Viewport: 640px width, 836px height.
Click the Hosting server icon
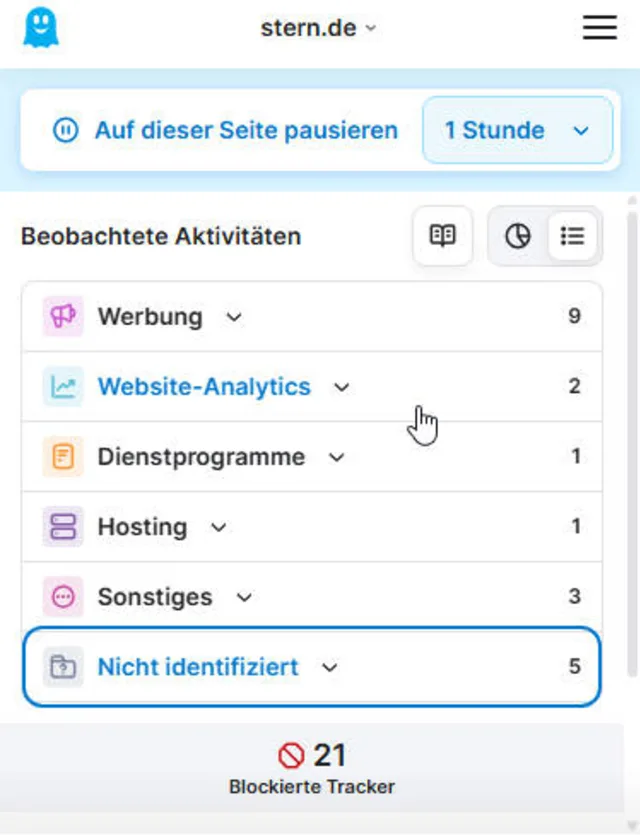point(63,527)
